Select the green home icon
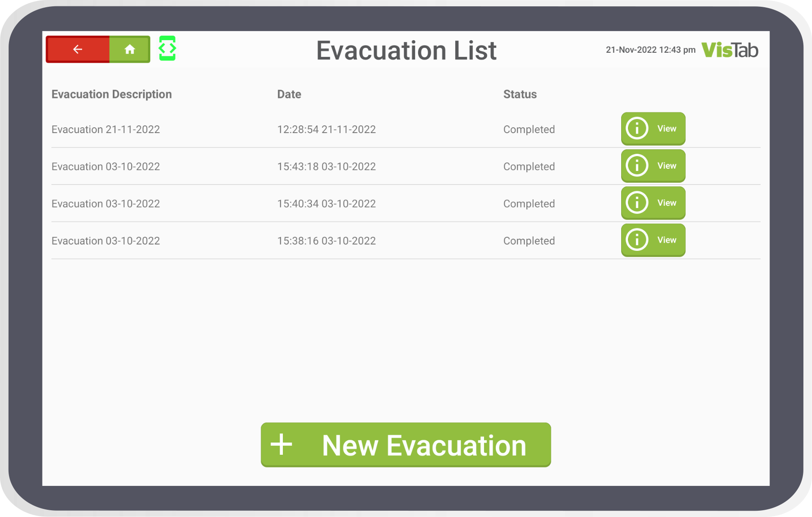812x517 pixels. [130, 50]
